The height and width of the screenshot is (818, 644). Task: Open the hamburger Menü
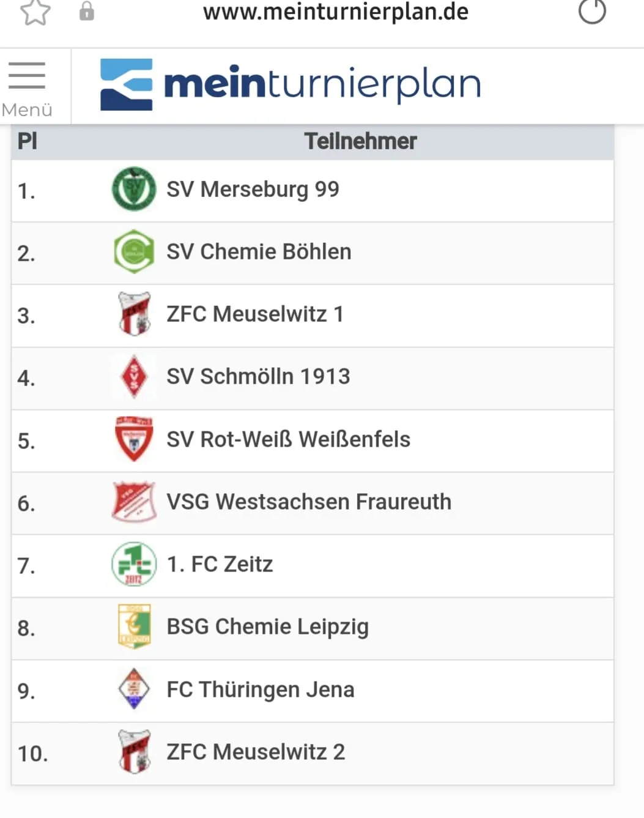(x=27, y=87)
